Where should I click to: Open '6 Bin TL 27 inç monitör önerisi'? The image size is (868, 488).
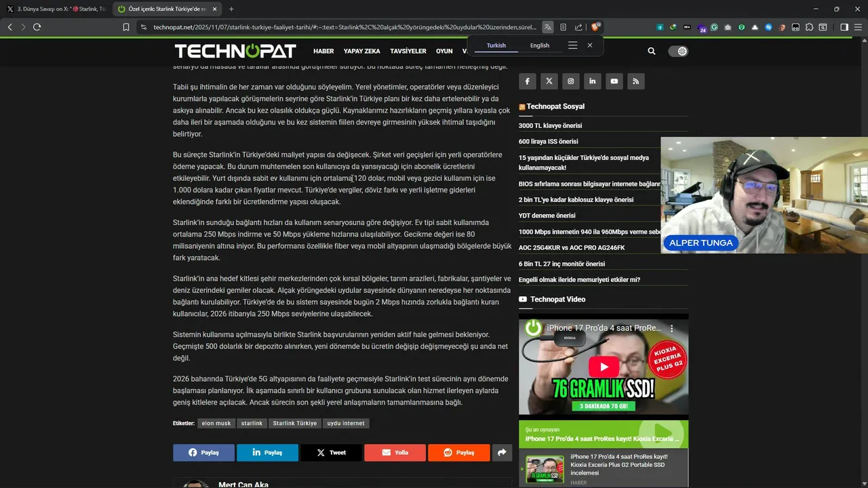(x=561, y=264)
